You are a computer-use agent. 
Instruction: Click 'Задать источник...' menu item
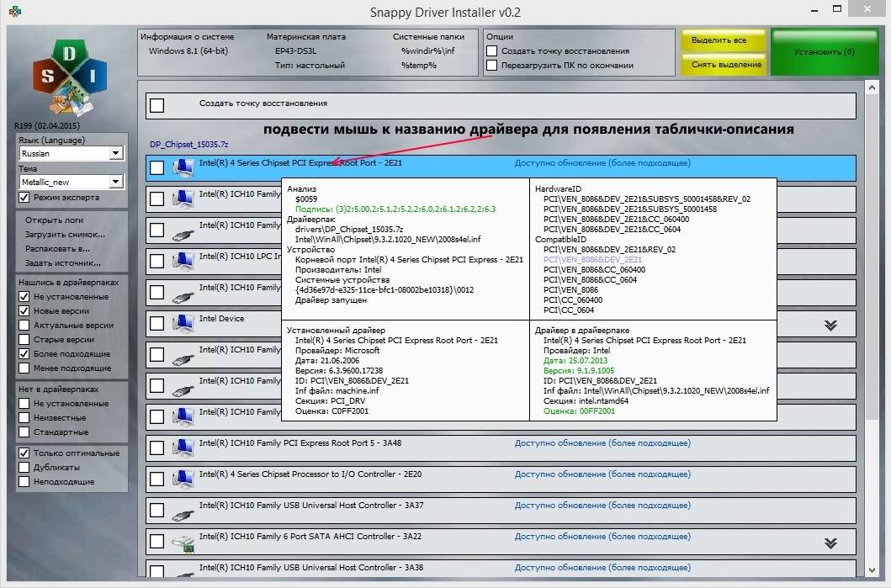[x=62, y=262]
